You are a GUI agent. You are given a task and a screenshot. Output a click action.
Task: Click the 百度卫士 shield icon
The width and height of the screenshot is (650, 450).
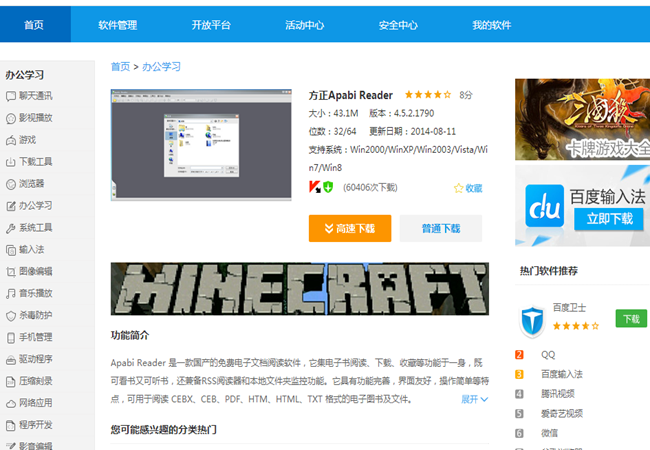pyautogui.click(x=532, y=321)
